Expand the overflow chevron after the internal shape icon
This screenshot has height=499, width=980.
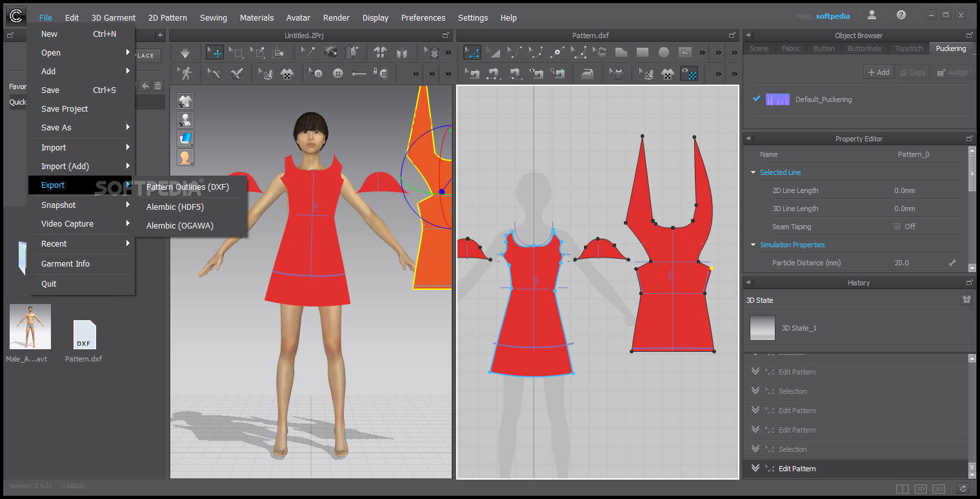point(703,52)
